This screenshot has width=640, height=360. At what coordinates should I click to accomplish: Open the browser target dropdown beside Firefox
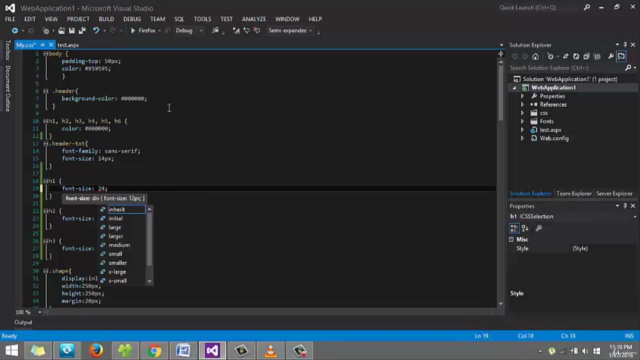[160, 31]
